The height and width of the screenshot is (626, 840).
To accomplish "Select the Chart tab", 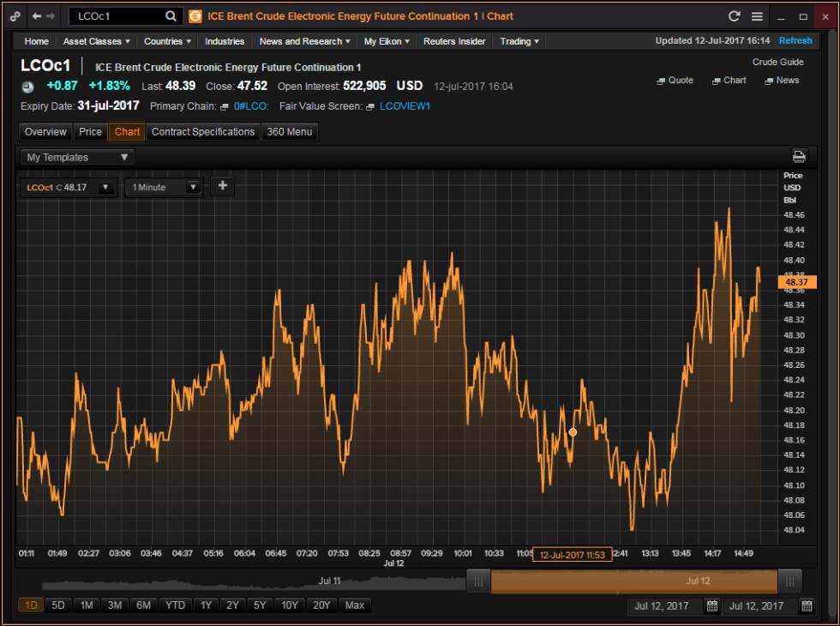I will [x=127, y=132].
